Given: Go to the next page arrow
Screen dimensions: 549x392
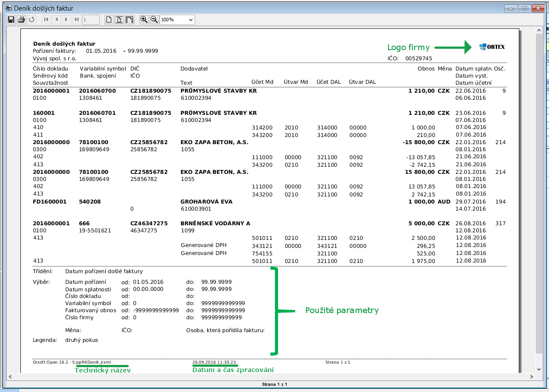Looking at the screenshot, I should (x=67, y=20).
